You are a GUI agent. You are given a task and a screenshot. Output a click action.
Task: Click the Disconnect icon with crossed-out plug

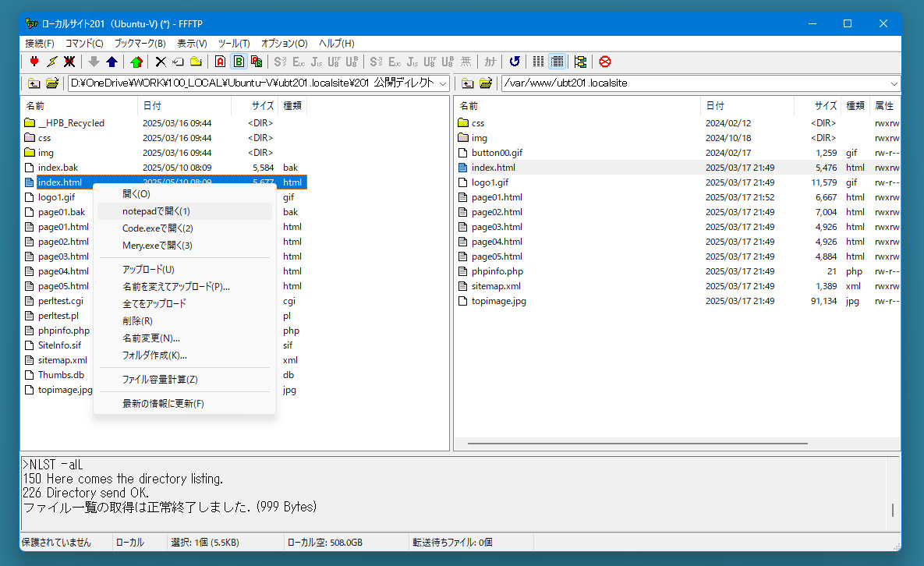pos(69,62)
